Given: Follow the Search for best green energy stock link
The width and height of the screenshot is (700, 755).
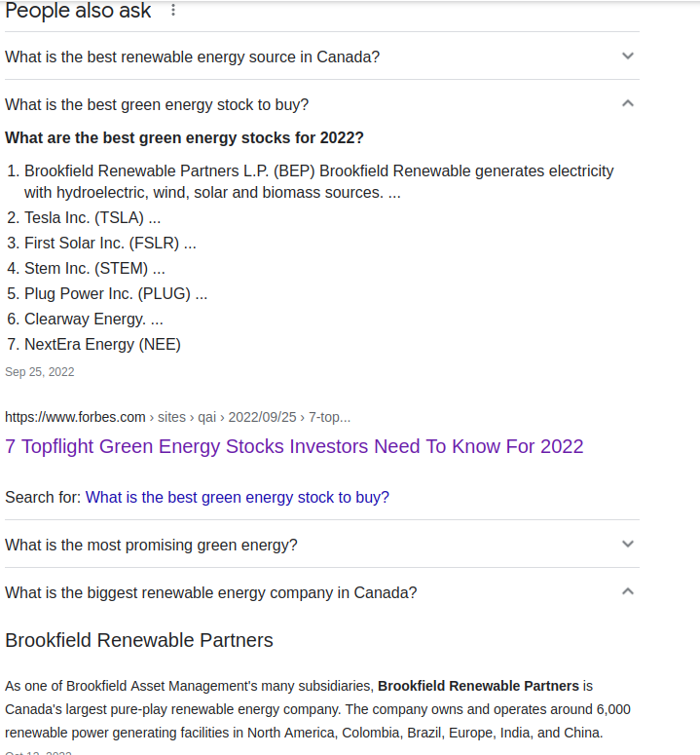Looking at the screenshot, I should point(237,497).
